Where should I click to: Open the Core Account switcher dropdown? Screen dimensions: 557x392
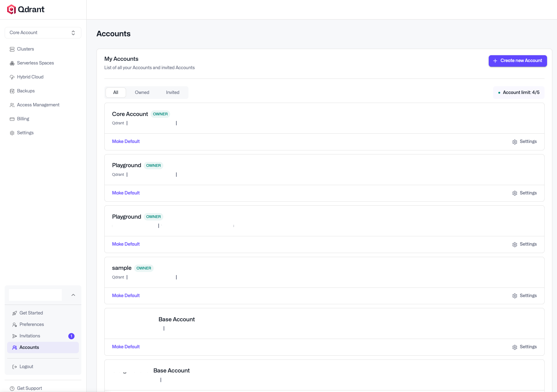coord(43,33)
